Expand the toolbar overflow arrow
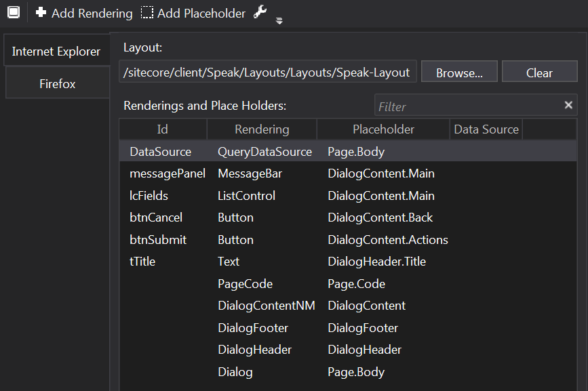The image size is (588, 391). click(279, 21)
